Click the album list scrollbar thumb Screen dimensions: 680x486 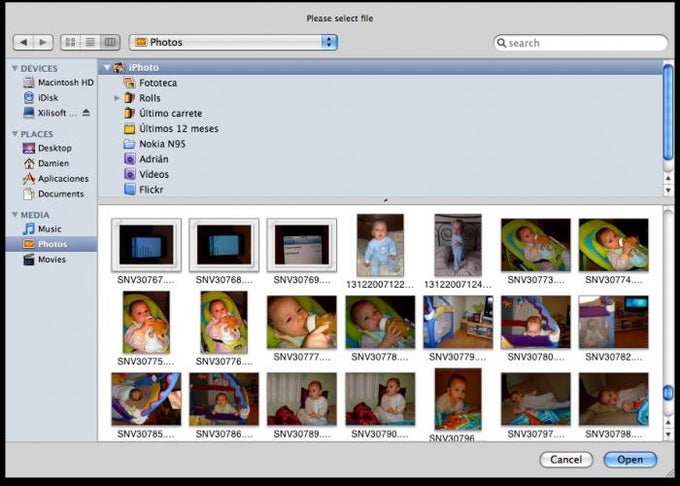668,112
